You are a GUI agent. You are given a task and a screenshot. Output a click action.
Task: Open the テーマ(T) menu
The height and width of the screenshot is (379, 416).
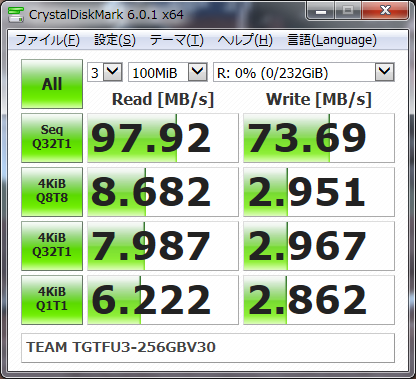point(176,40)
